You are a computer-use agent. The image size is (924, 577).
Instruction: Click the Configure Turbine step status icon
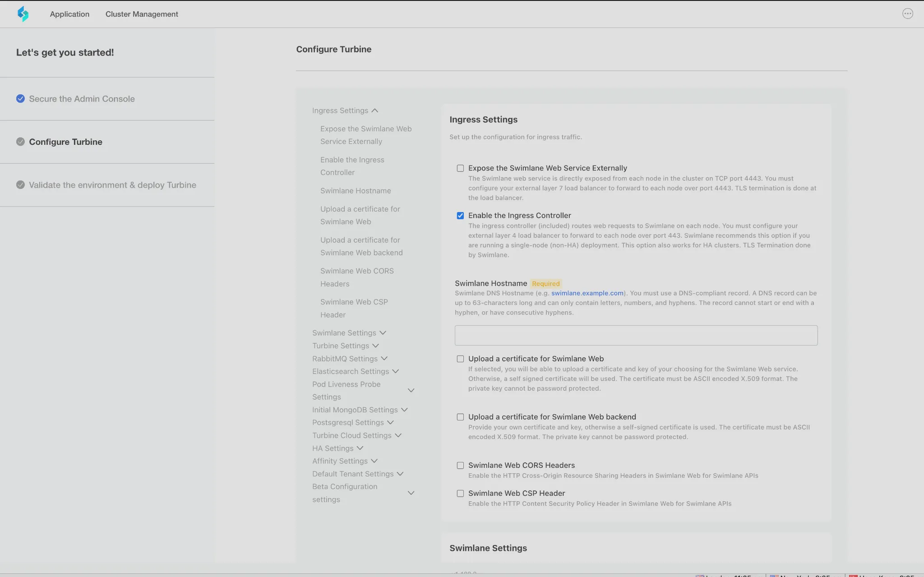click(20, 142)
